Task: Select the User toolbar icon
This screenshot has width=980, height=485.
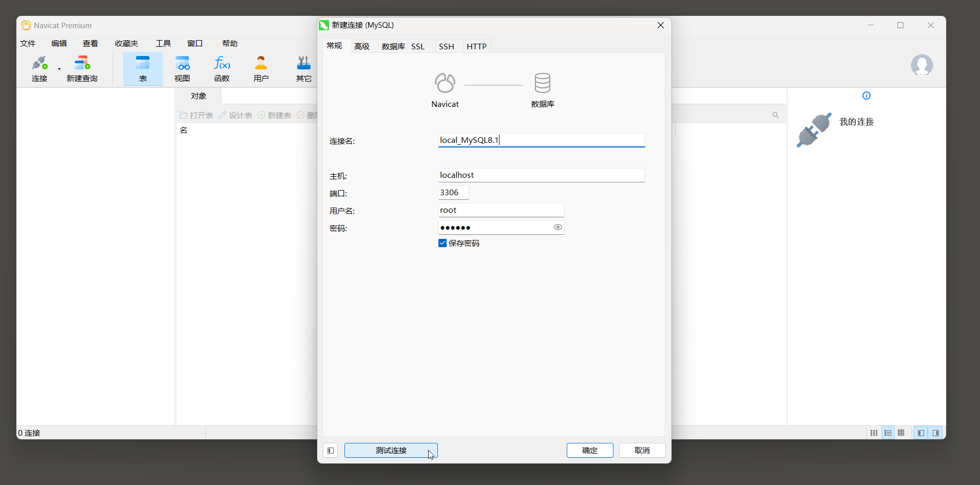Action: point(261,69)
